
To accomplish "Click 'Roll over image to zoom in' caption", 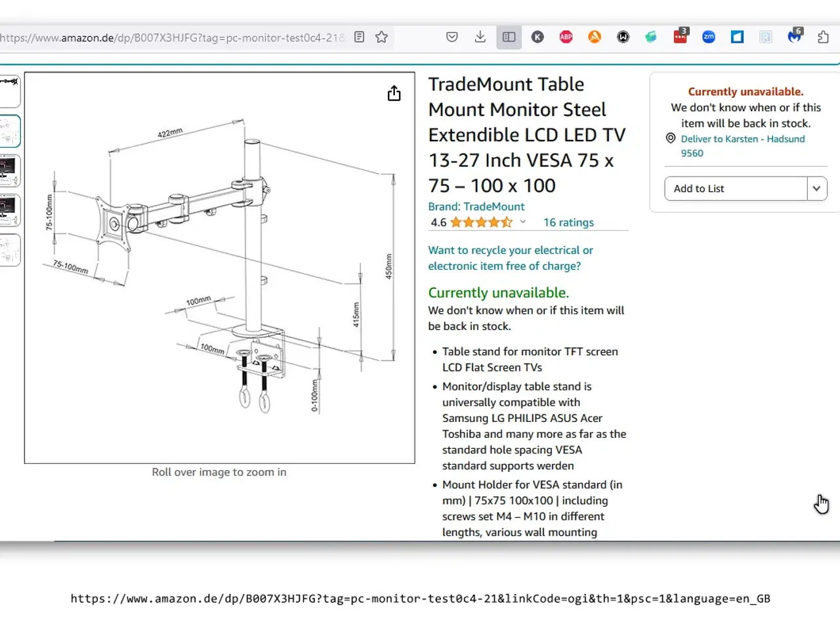I will tap(219, 472).
